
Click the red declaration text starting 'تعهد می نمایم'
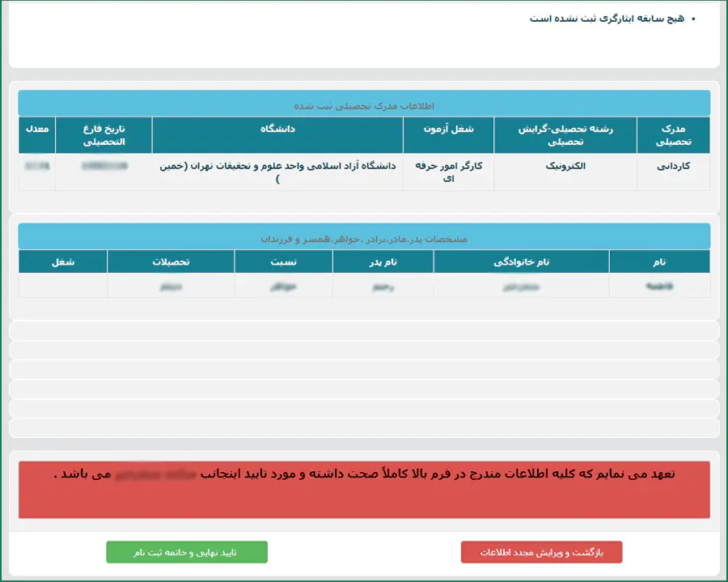click(x=364, y=475)
